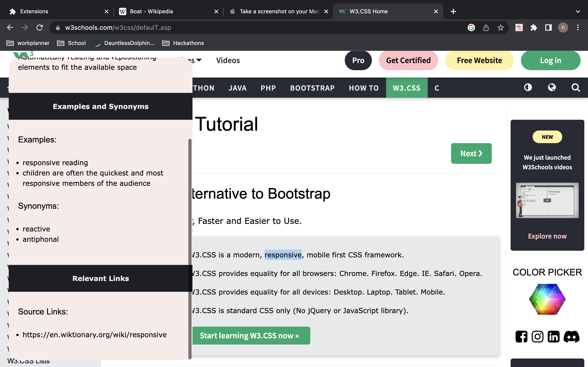
Task: Click the Chrome extensions puzzle icon
Action: pyautogui.click(x=534, y=28)
